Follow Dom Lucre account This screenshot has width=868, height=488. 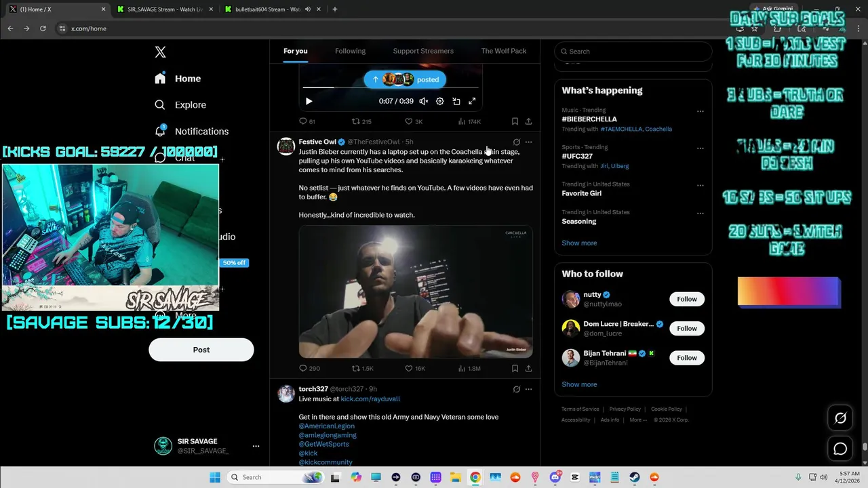tap(687, 328)
